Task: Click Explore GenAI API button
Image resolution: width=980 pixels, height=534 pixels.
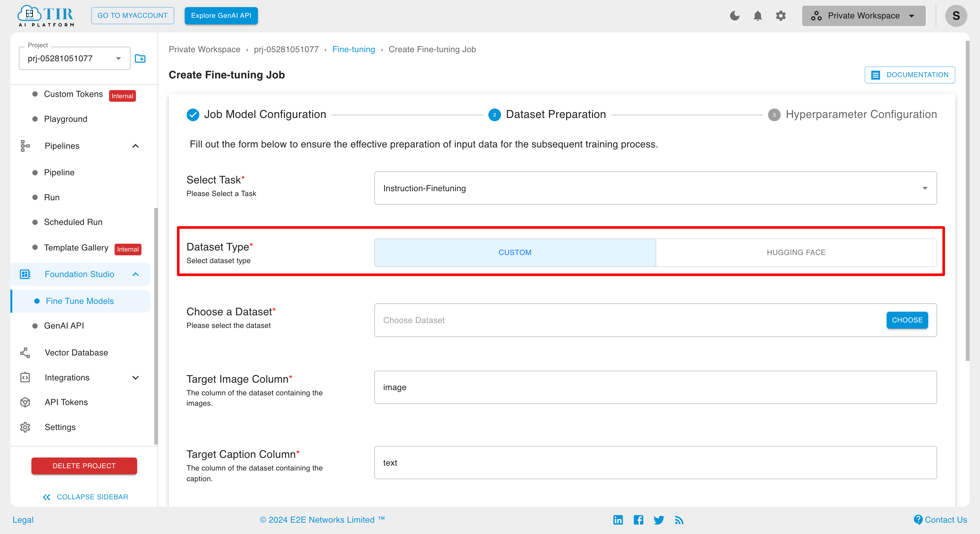Action: pos(221,16)
